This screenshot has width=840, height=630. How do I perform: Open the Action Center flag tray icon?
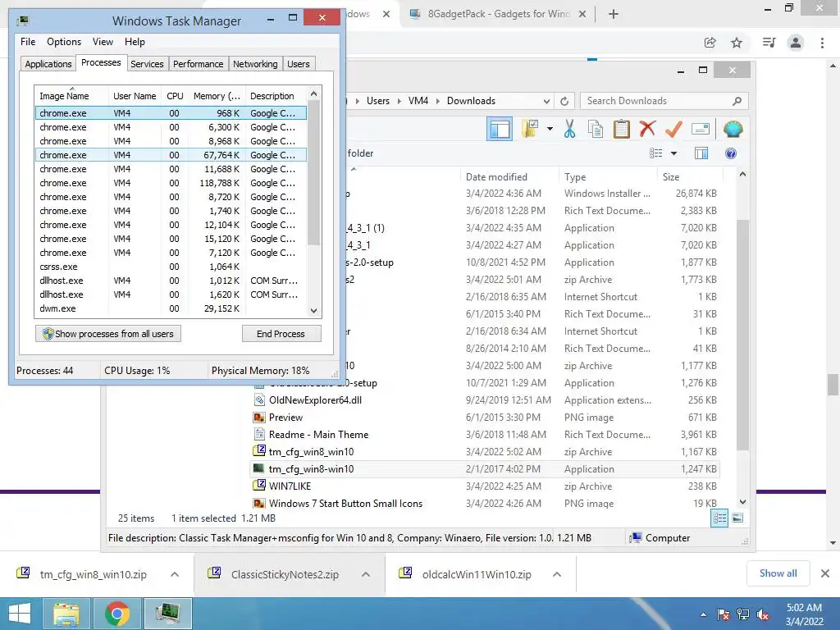[x=724, y=614]
